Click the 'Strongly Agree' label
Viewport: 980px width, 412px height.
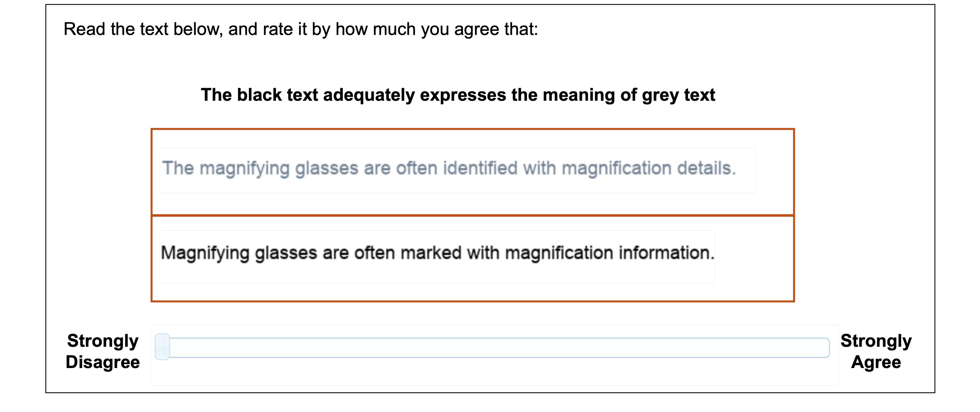876,351
